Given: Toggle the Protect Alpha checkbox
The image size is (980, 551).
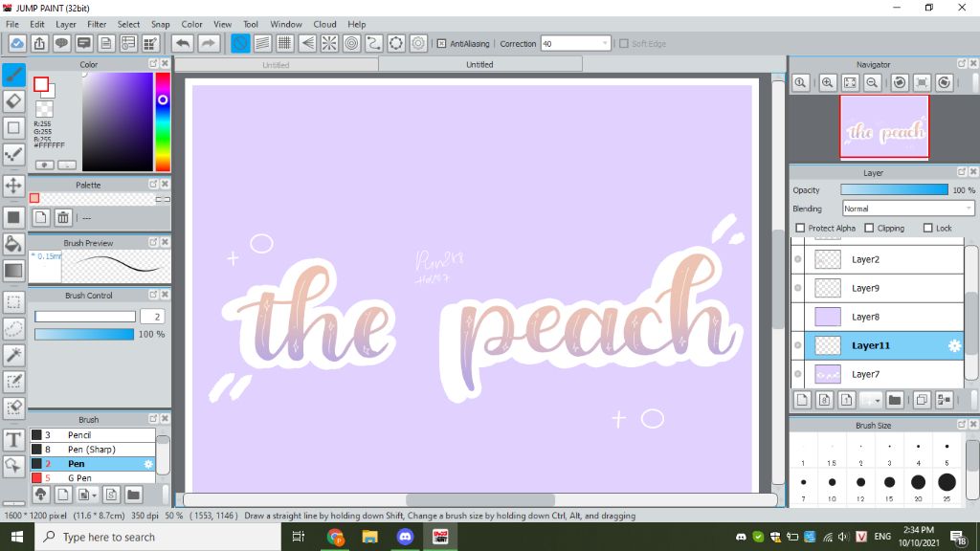Looking at the screenshot, I should pyautogui.click(x=800, y=228).
